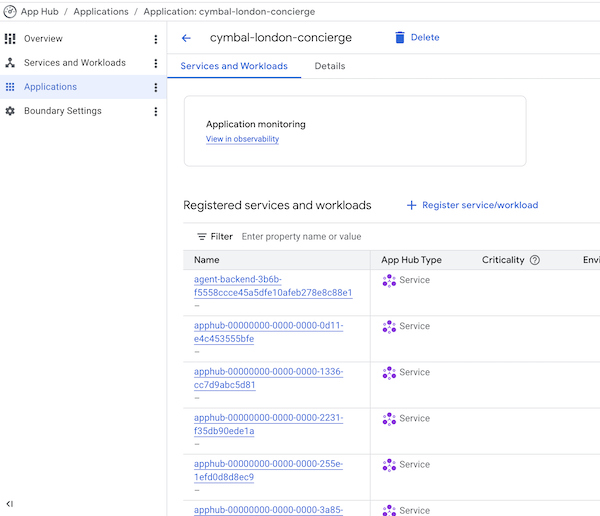Viewport: 600px width, 516px height.
Task: Open the three-dot menu next to Overview
Action: 155,39
